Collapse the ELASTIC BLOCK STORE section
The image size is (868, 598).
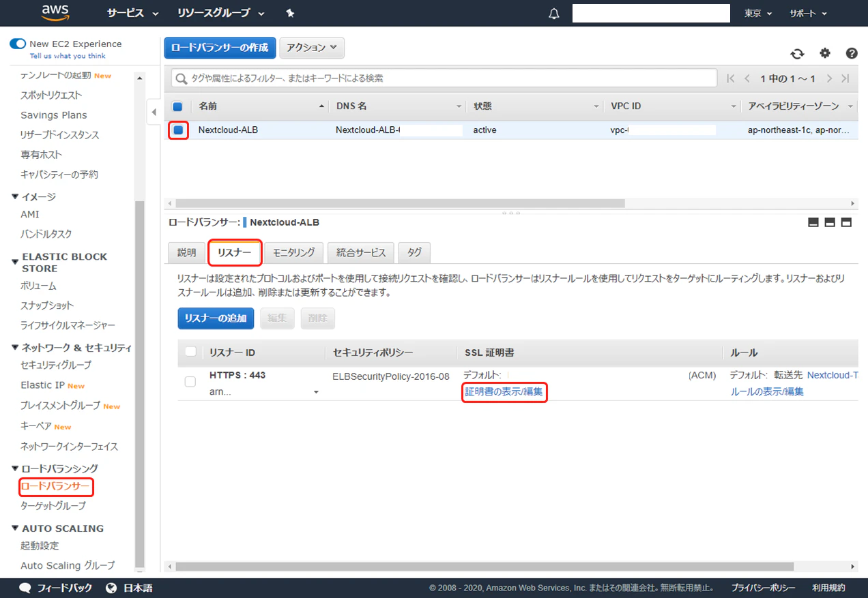(16, 261)
